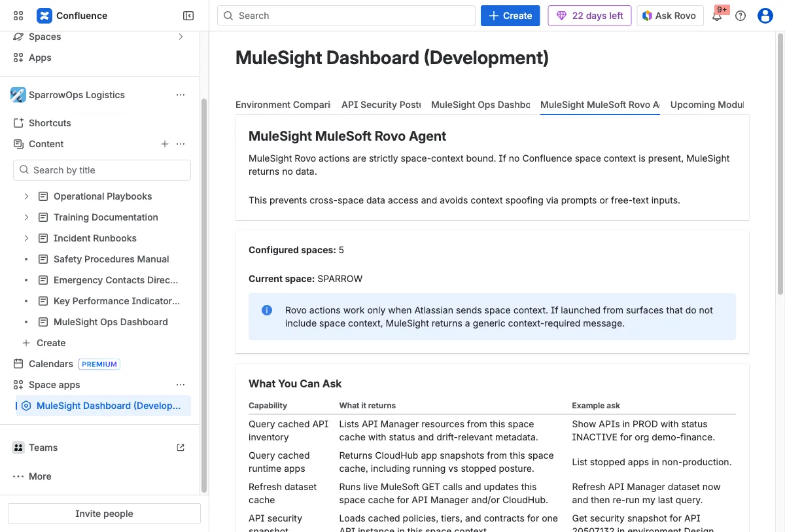Screen dimensions: 785x532
Task: Open the Safety Procedures Manual page
Action: click(111, 259)
